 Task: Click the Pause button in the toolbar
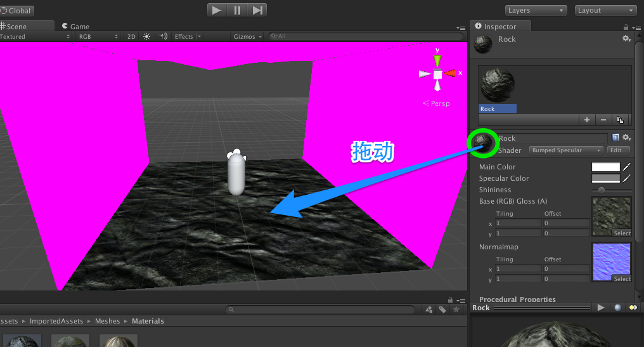[237, 10]
